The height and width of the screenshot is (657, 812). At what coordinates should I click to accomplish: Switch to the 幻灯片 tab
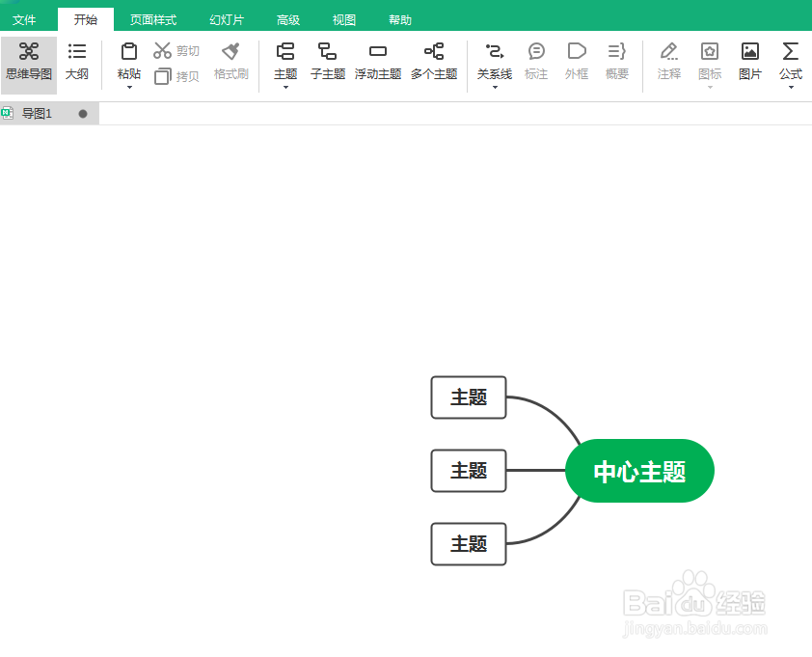click(227, 19)
